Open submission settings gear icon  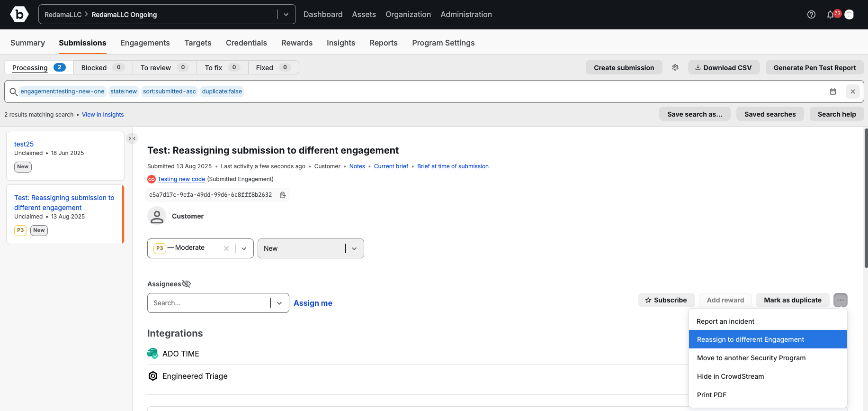pos(675,67)
